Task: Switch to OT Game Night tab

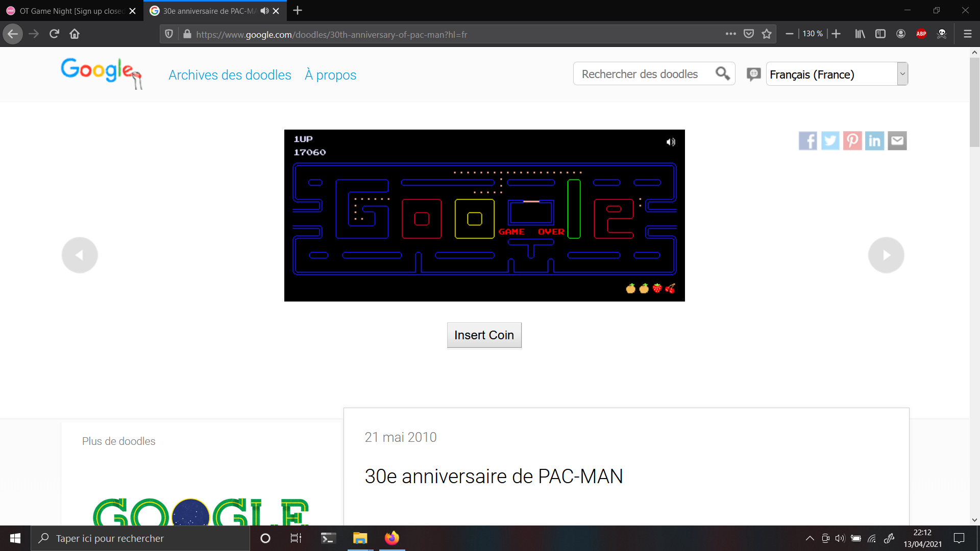Action: tap(71, 11)
